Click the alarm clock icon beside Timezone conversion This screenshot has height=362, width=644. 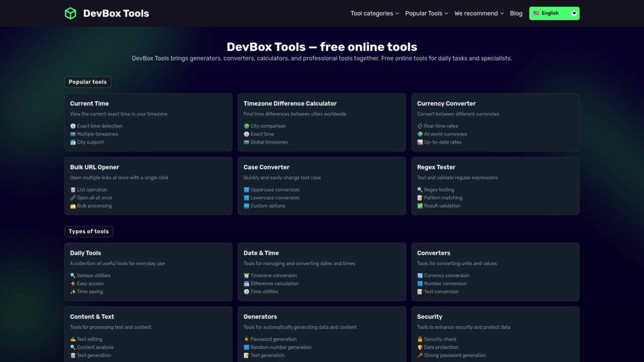[x=247, y=275]
